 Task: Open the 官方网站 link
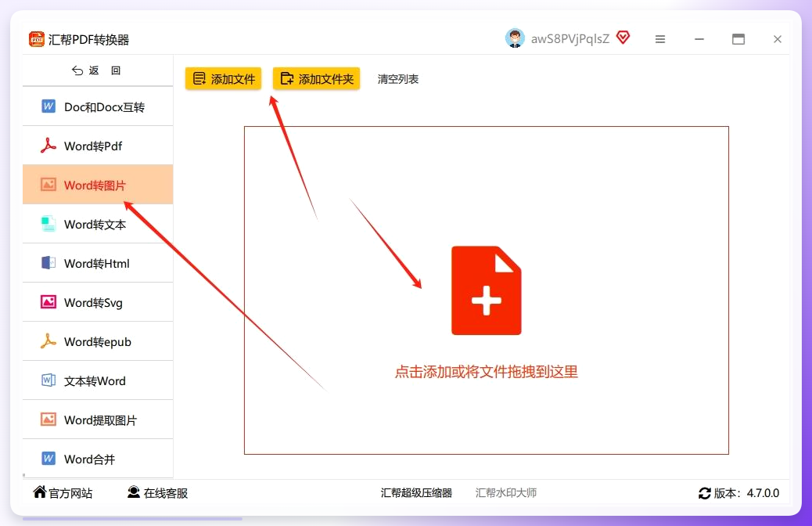[x=63, y=492]
